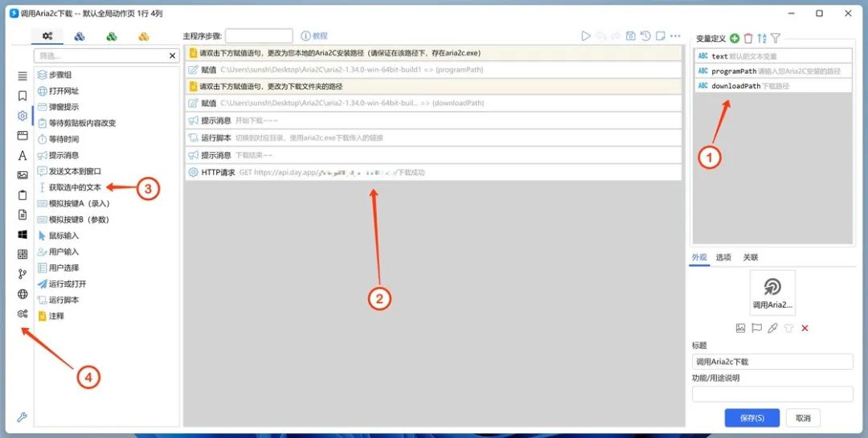Click the flag icon below action preview

coord(756,328)
